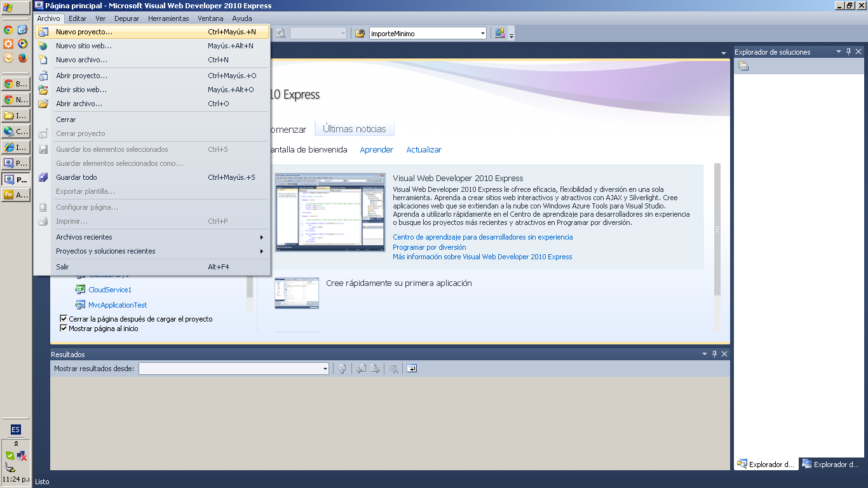Open Centro de aprendizaje para desarrolladores link

pyautogui.click(x=483, y=237)
